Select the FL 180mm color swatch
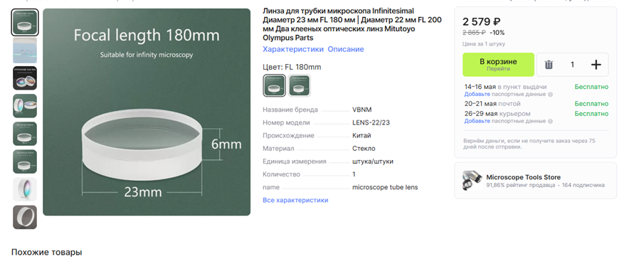Image resolution: width=644 pixels, height=264 pixels. tap(275, 85)
